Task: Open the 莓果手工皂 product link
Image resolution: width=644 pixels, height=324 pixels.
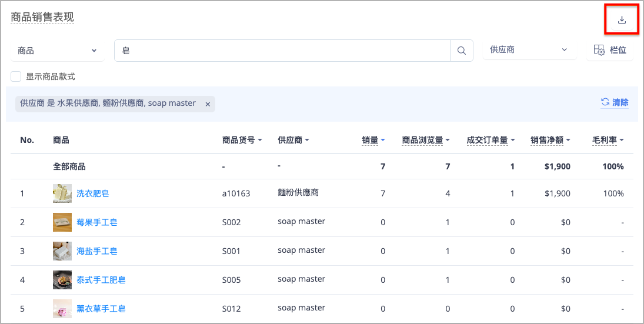Action: [97, 222]
